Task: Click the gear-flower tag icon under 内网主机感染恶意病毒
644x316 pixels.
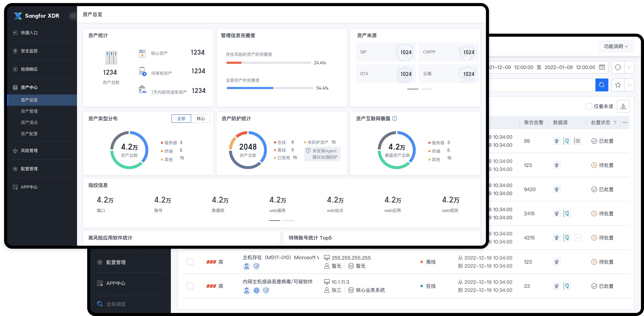Action: pos(256,290)
